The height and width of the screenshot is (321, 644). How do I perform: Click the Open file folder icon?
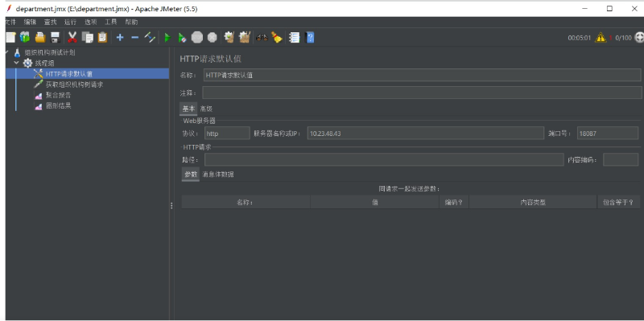(x=39, y=37)
